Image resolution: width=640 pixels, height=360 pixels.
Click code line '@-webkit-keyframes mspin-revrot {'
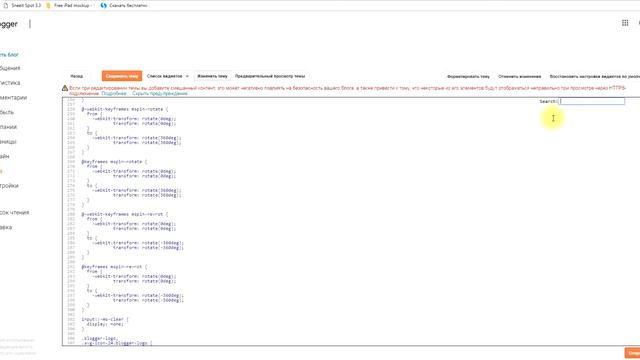(124, 214)
